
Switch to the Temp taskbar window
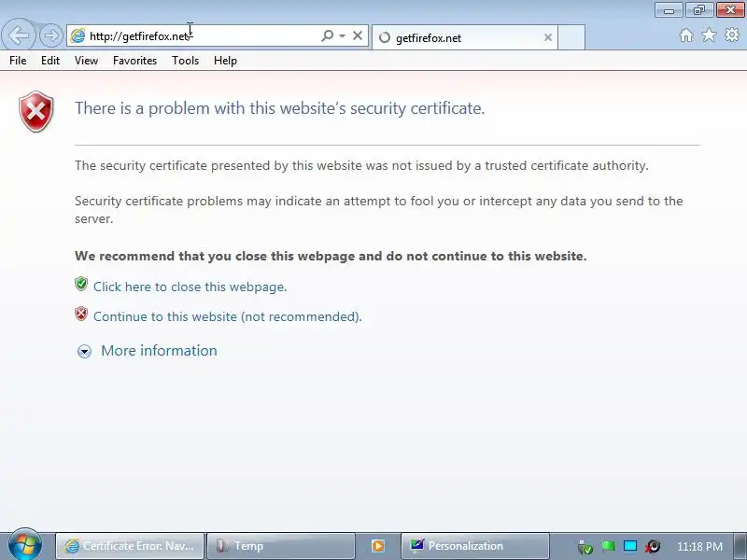[281, 546]
